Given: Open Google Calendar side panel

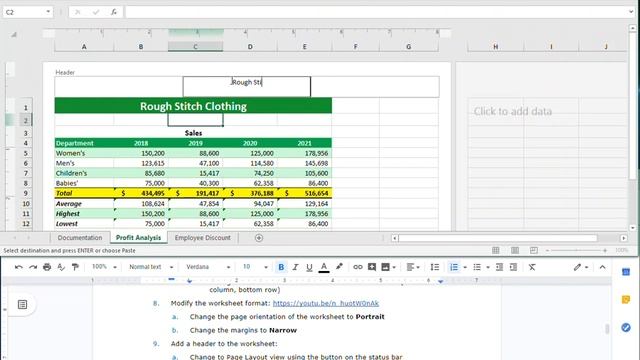Looking at the screenshot, I should pyautogui.click(x=626, y=272).
